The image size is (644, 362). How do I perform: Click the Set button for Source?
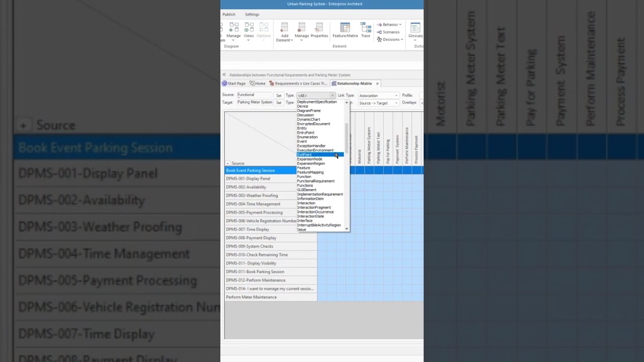pyautogui.click(x=279, y=96)
